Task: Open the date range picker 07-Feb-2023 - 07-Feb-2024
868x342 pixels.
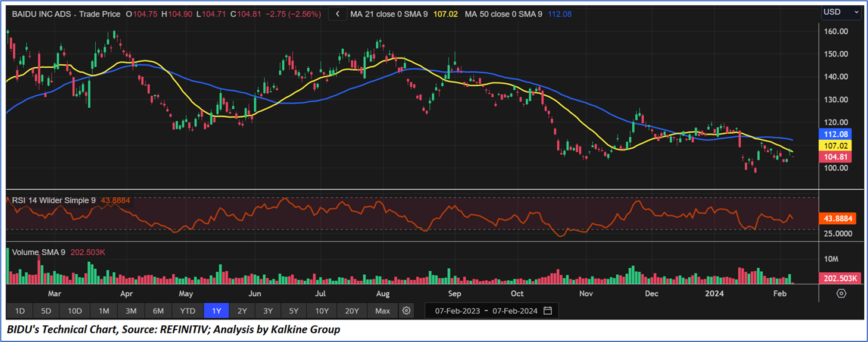Action: 492,311
